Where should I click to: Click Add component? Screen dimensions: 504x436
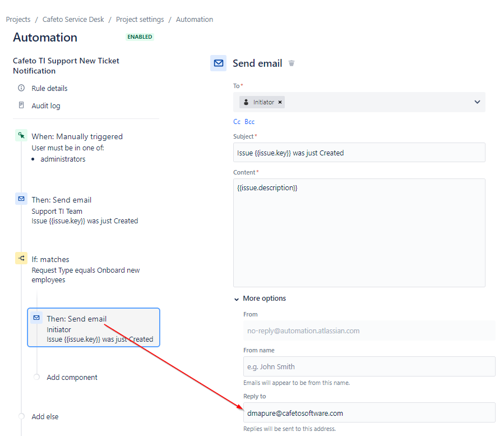[x=72, y=377]
